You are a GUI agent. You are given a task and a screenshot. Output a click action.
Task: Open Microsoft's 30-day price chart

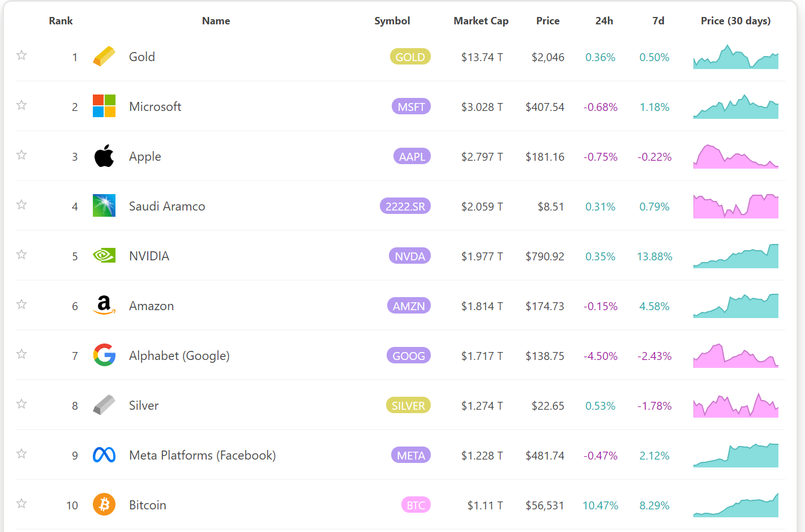pos(736,106)
